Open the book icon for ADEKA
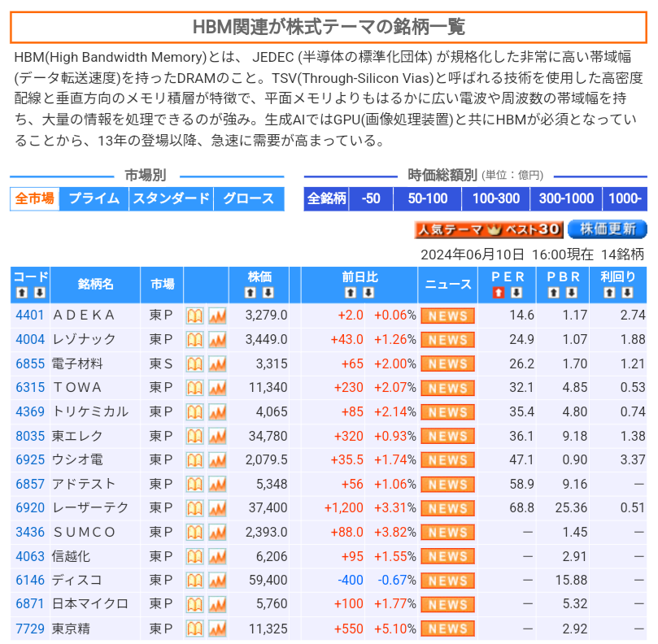 pos(194,315)
